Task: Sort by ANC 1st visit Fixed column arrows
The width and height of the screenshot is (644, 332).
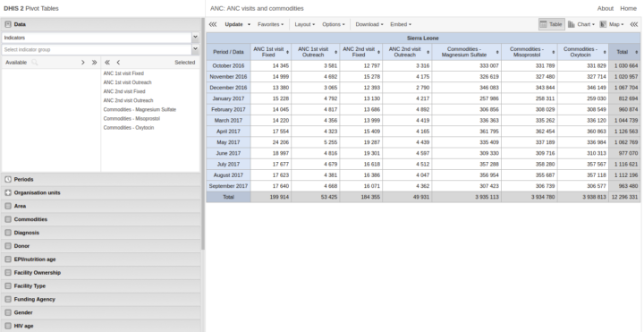Action: pyautogui.click(x=287, y=52)
